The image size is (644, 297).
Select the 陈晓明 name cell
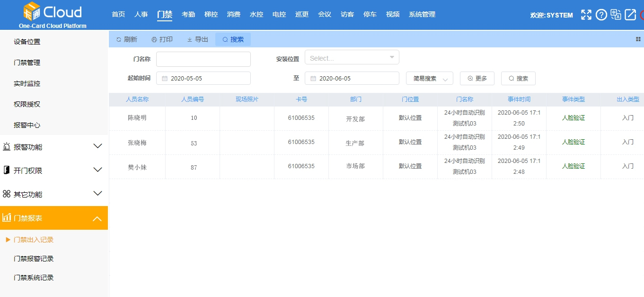pyautogui.click(x=137, y=117)
